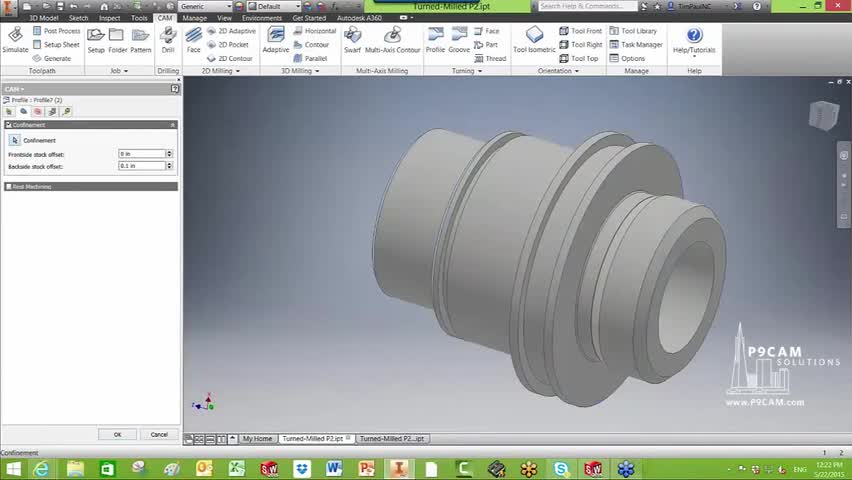Screen dimensions: 852x480
Task: Click the Confinement selection arrow button
Action: (x=14, y=140)
